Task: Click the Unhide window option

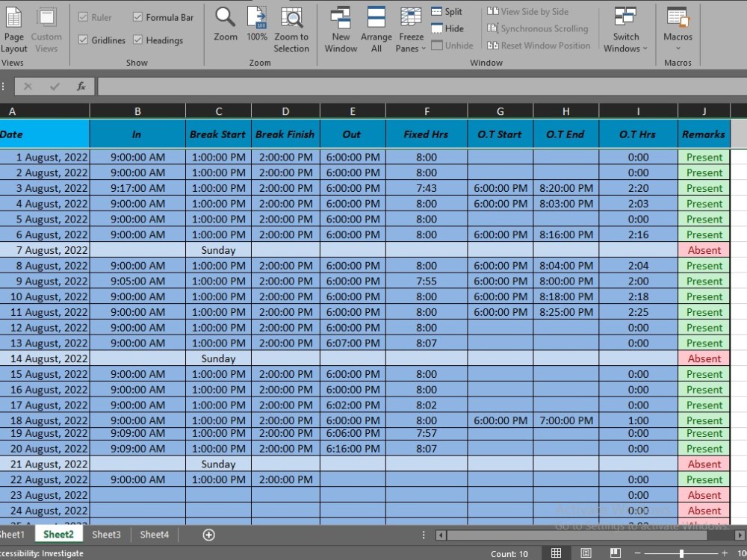Action: point(452,46)
